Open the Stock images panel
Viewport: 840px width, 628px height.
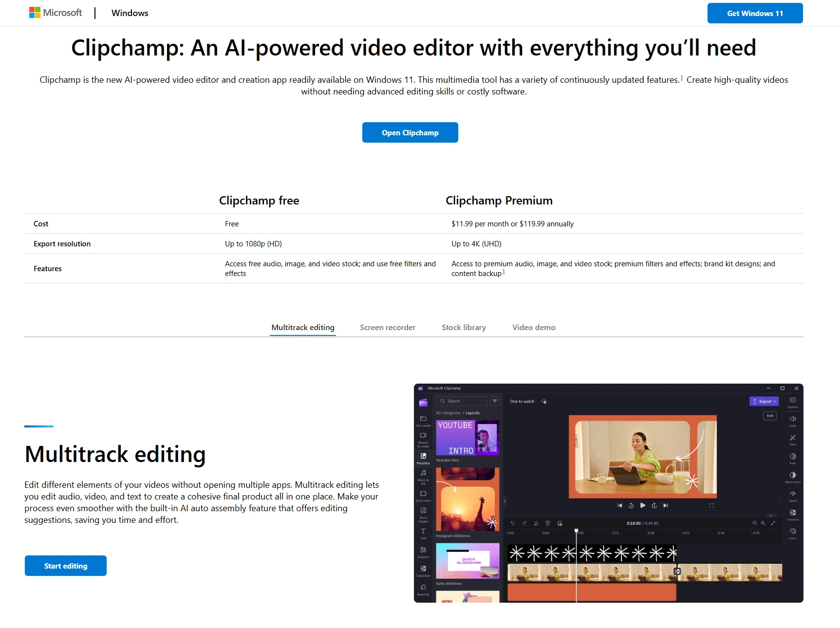[x=423, y=515]
